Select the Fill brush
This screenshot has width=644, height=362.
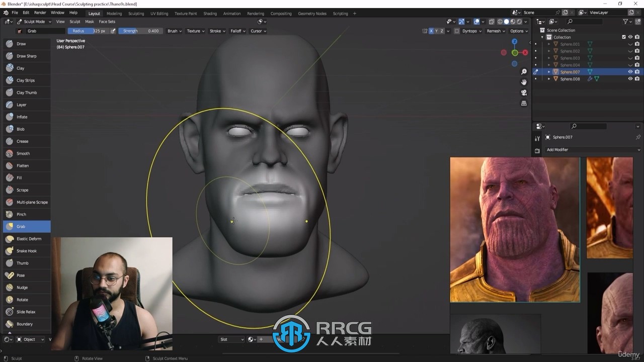click(27, 177)
